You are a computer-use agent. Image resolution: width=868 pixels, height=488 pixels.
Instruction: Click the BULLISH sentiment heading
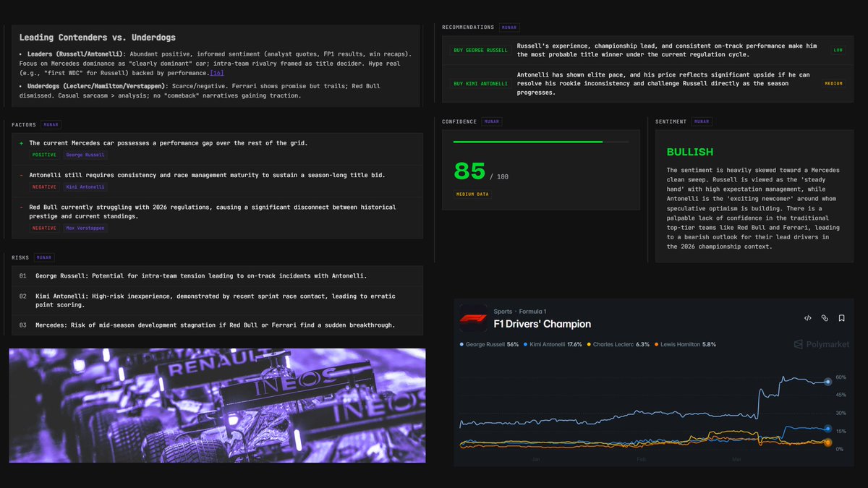[x=690, y=152]
